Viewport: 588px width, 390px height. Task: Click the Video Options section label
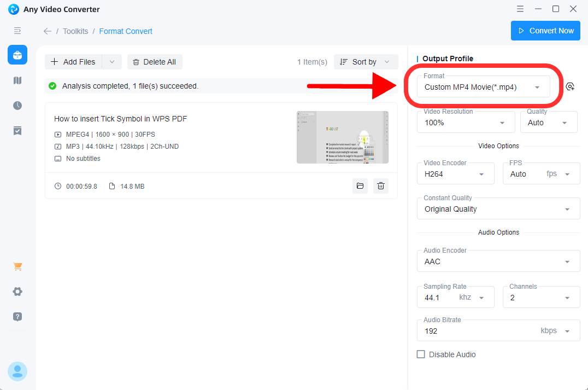point(498,146)
